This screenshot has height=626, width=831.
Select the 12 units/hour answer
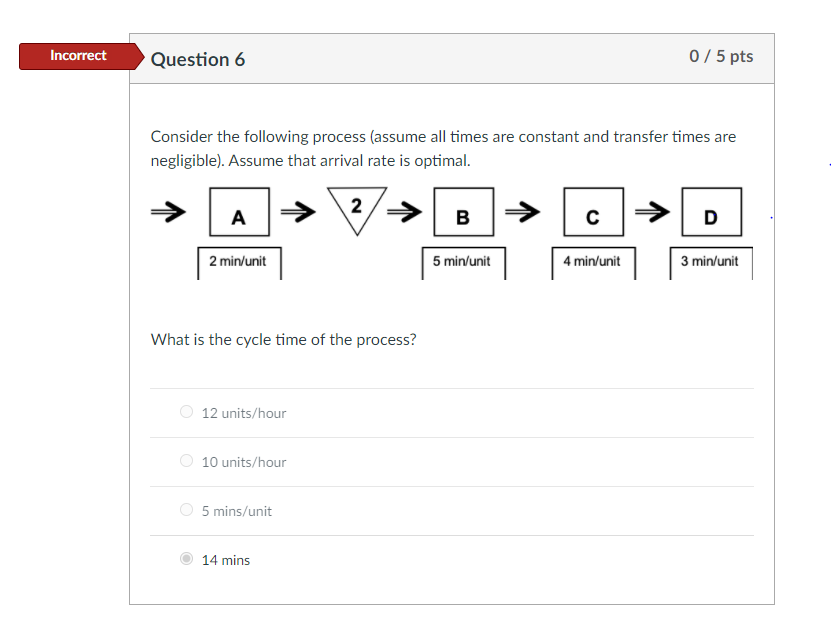coord(187,412)
